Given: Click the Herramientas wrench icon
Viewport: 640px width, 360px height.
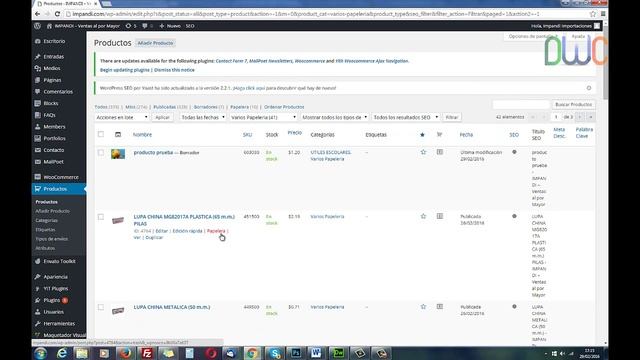Looking at the screenshot, I should point(38,324).
